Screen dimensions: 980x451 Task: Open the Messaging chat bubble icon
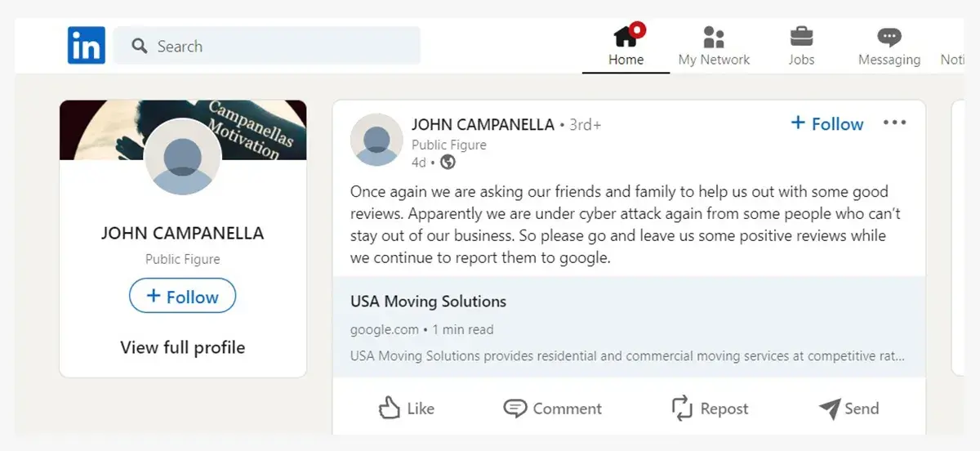[889, 37]
